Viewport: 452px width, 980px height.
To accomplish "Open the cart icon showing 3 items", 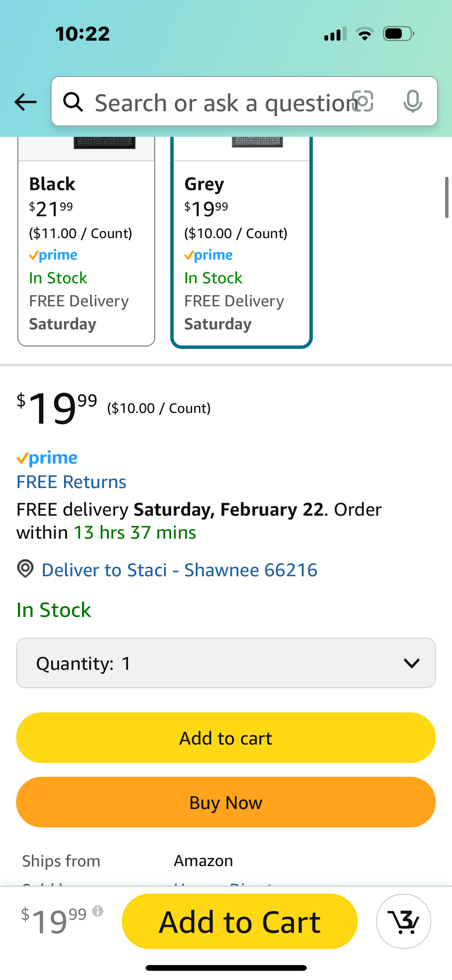I will click(403, 921).
